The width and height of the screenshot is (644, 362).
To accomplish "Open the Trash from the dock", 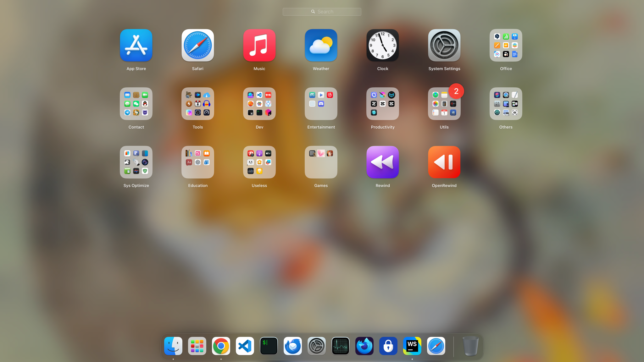I will pos(470,346).
